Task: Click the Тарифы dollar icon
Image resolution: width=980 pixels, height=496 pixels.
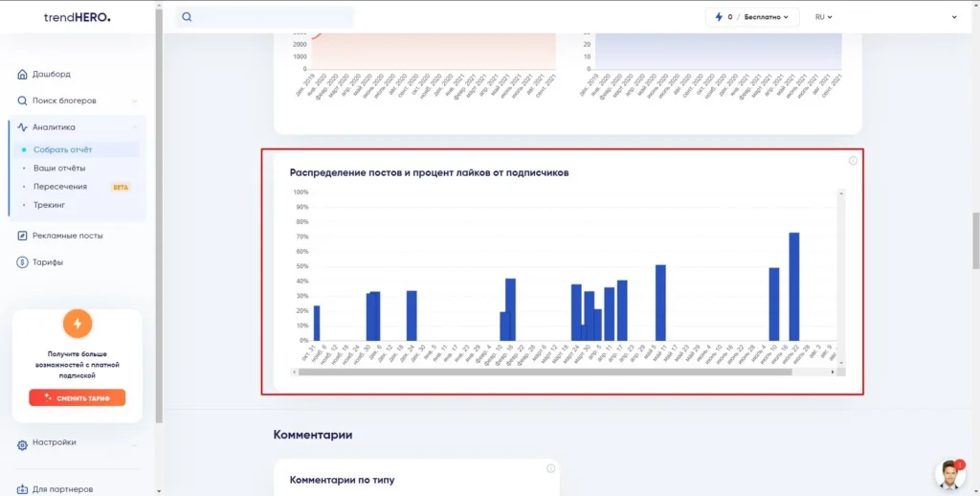Action: 22,262
